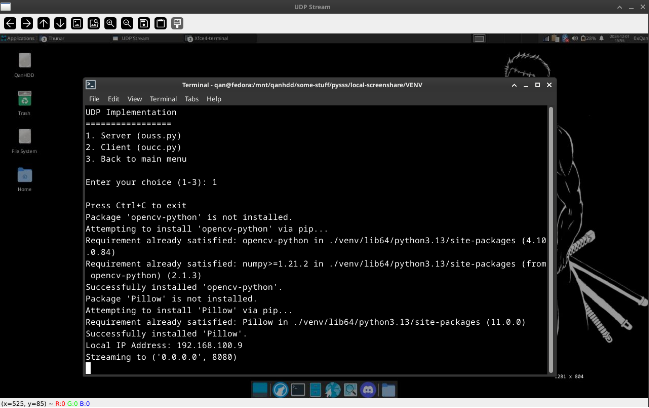
Task: Click the notification bell tray icon
Action: coord(601,38)
